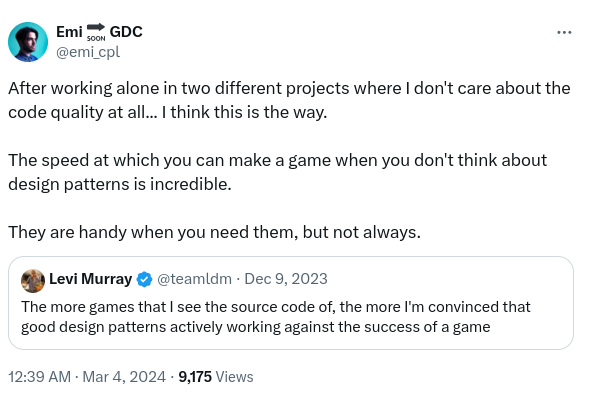Open the three-dot more options menu

click(564, 33)
